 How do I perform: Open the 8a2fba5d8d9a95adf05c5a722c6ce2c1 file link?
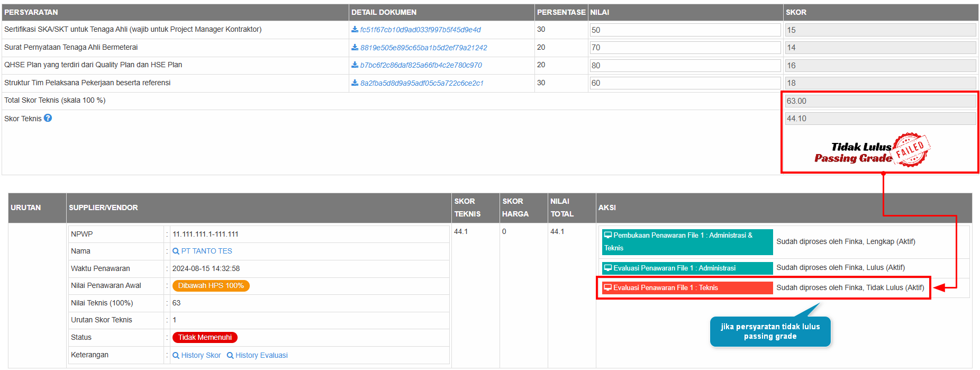[x=422, y=83]
